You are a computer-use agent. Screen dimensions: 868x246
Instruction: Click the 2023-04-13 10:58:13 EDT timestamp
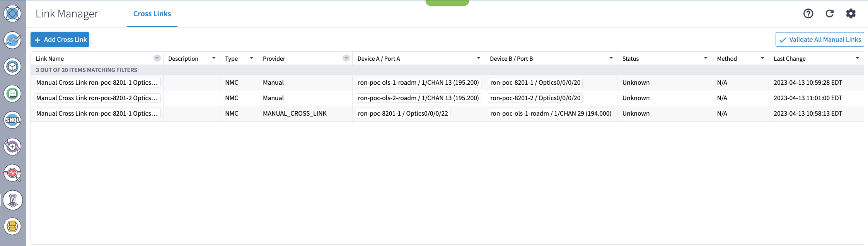[x=808, y=113]
